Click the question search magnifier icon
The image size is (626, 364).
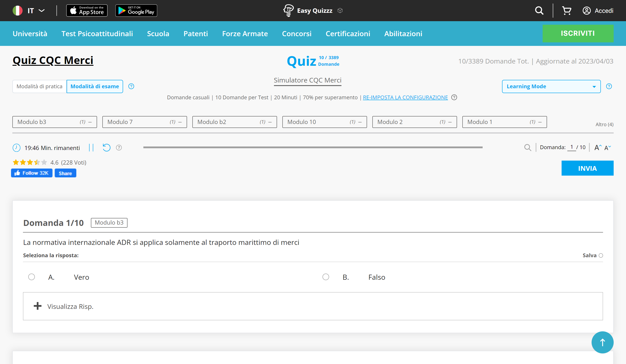click(x=527, y=148)
